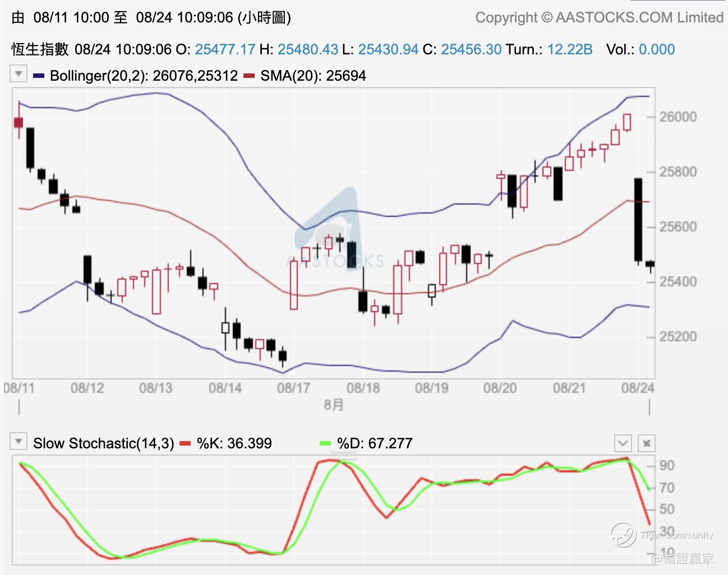Click the close price value "25456.30"
Viewport: 728px width, 575px height.
click(471, 49)
